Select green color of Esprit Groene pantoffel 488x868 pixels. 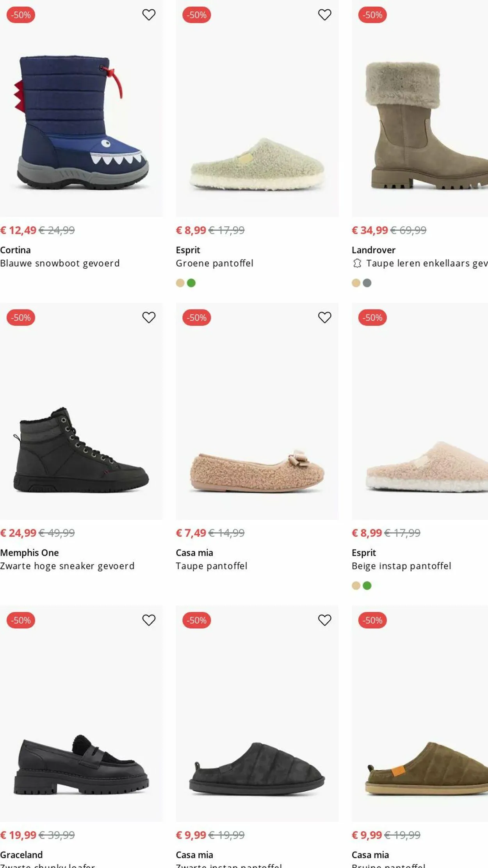click(x=191, y=283)
